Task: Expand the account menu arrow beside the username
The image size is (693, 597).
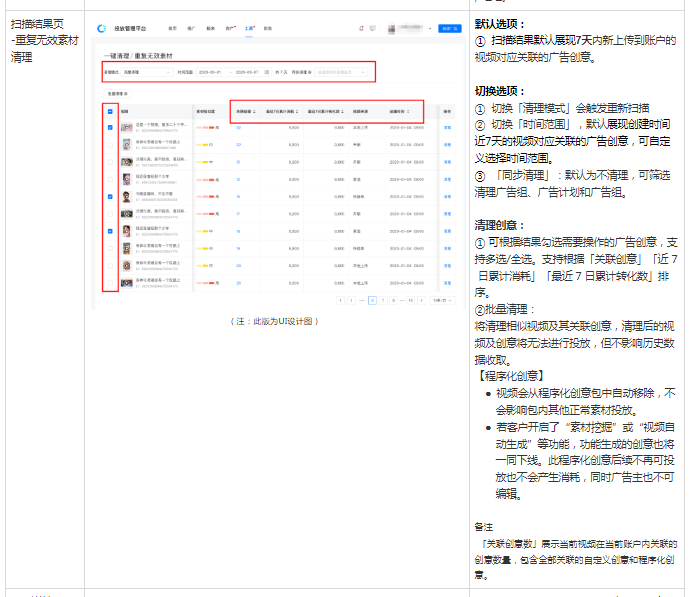Action: pyautogui.click(x=430, y=28)
